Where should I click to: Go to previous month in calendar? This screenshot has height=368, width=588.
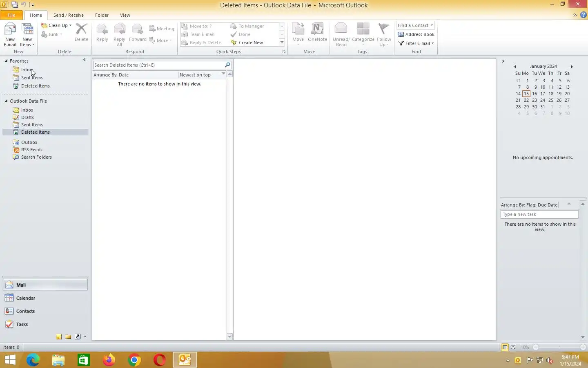(515, 67)
